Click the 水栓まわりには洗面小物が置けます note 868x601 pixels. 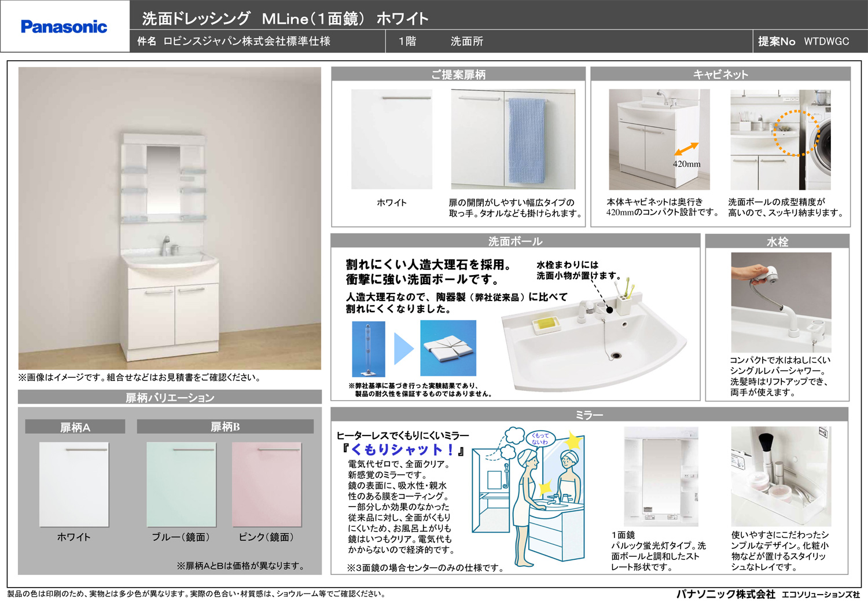579,270
